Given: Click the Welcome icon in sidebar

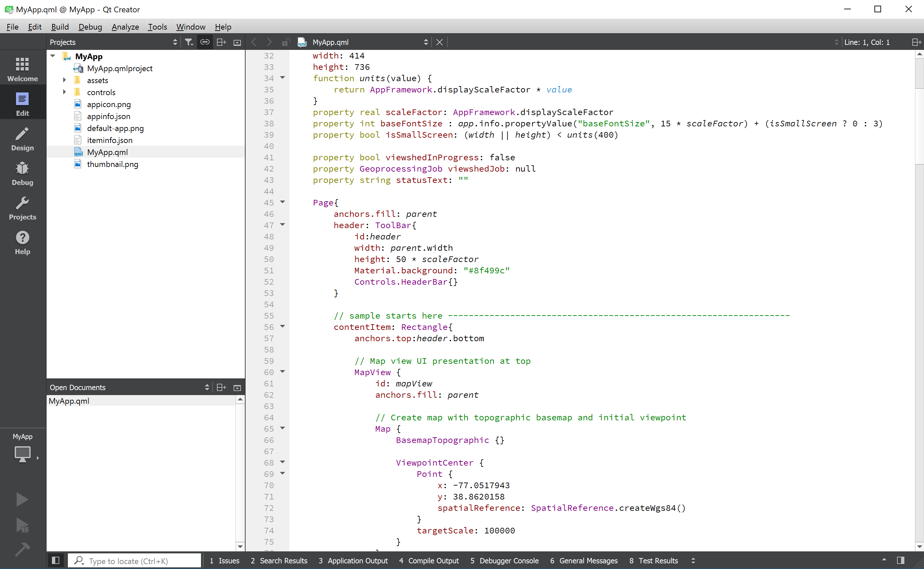Looking at the screenshot, I should [22, 69].
